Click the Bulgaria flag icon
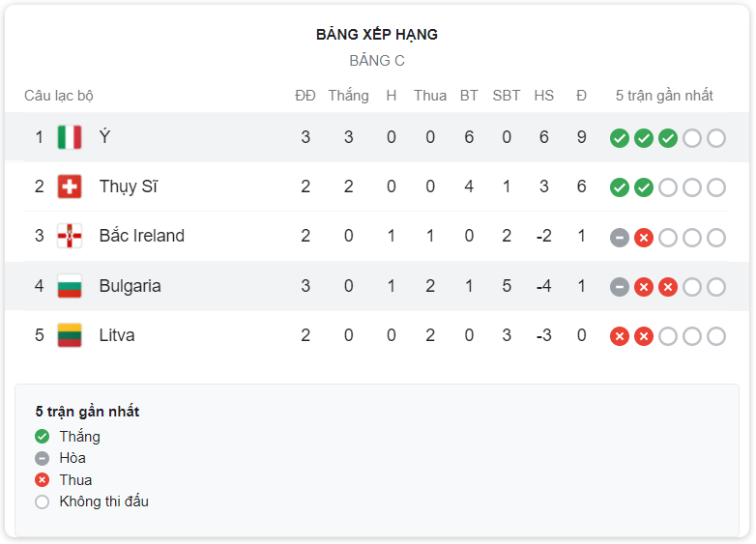This screenshot has width=756, height=544. (x=70, y=286)
